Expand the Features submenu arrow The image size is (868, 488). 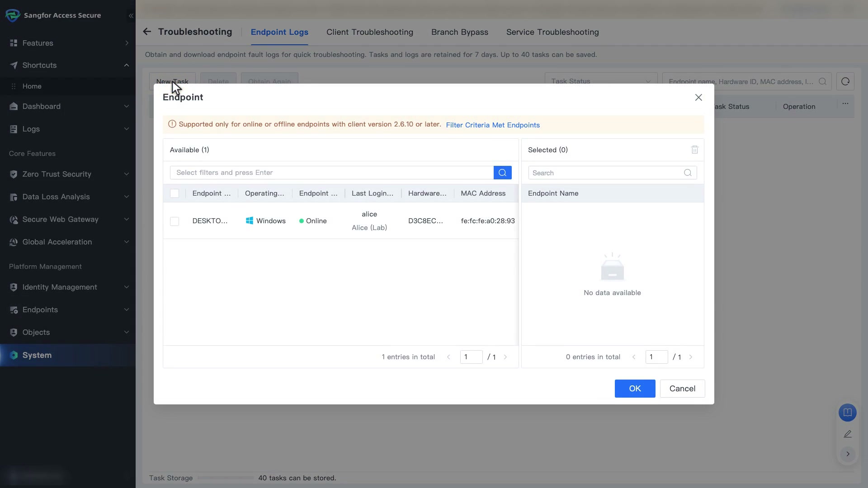(127, 43)
